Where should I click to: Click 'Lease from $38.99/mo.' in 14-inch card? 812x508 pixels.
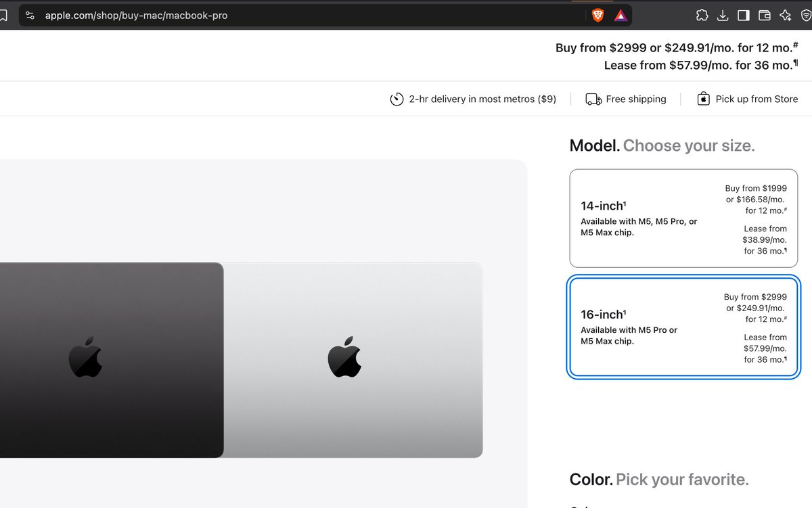point(765,234)
